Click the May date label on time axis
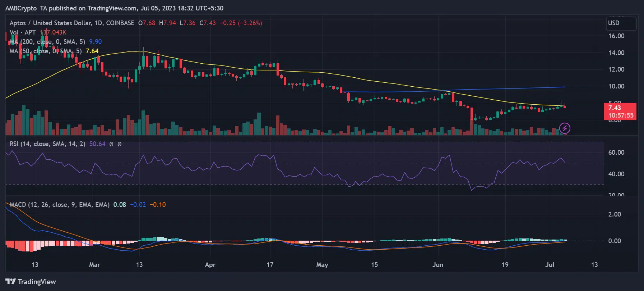Viewport: 644px width, 291px height. click(x=322, y=265)
